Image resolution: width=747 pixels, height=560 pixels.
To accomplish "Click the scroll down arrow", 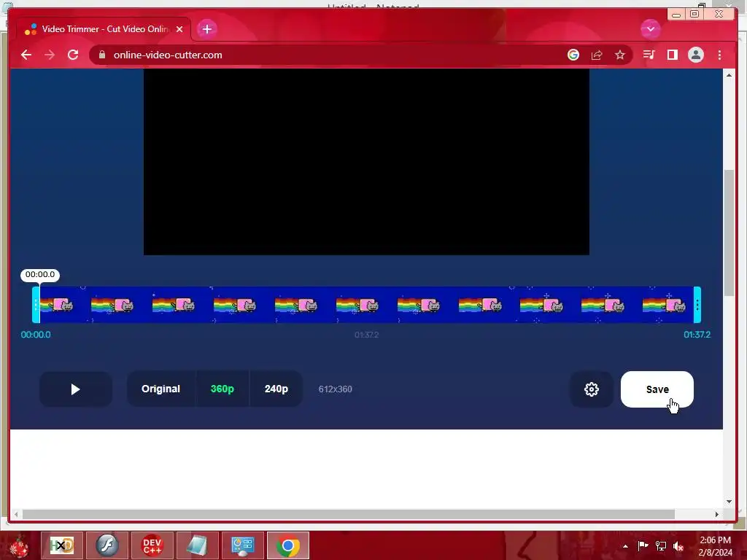I will coord(729,502).
